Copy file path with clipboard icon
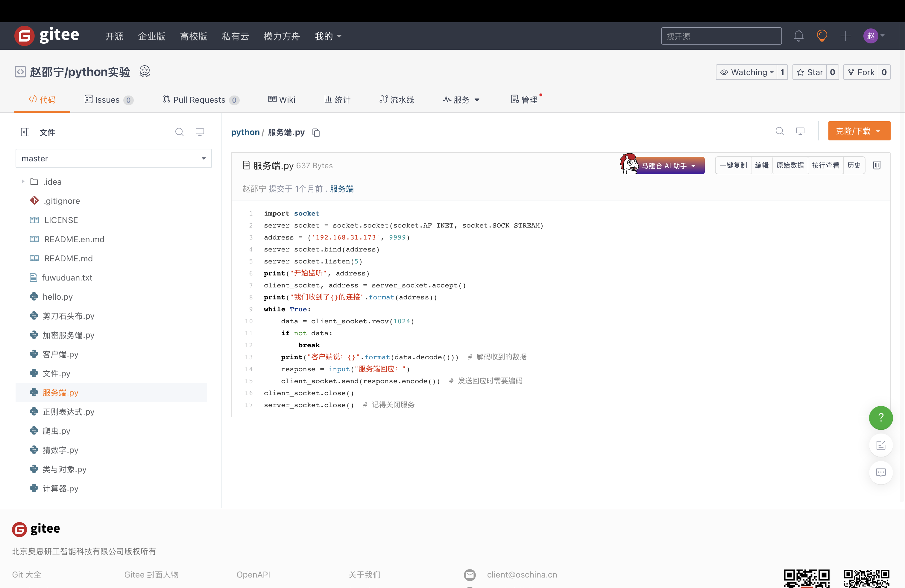Screen dimensions: 905x588 (316, 133)
